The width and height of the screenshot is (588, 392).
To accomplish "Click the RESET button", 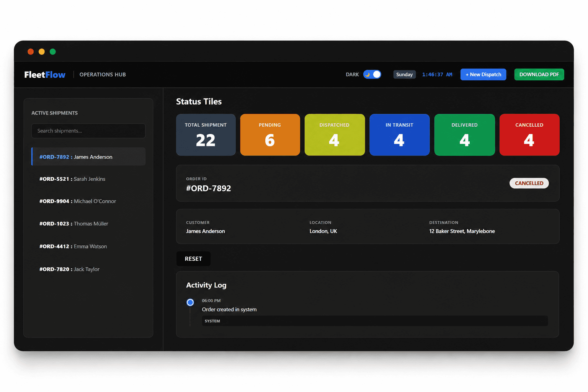I will pos(193,259).
